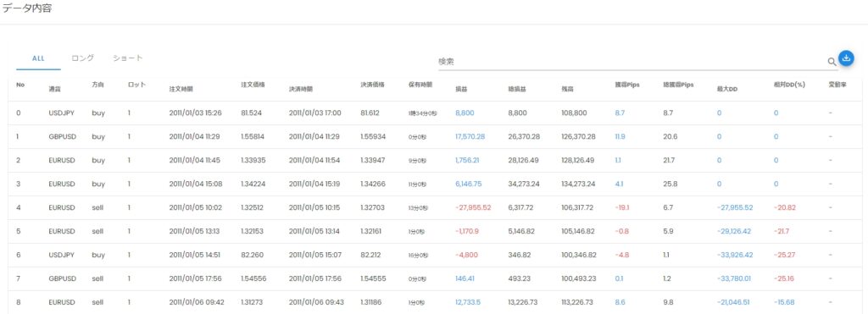Click relative drawdown -20.82
The width and height of the screenshot is (868, 314).
coord(785,208)
